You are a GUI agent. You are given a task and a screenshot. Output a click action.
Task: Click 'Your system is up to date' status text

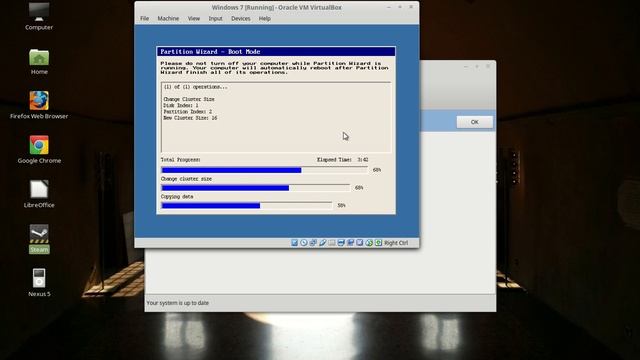(178, 303)
